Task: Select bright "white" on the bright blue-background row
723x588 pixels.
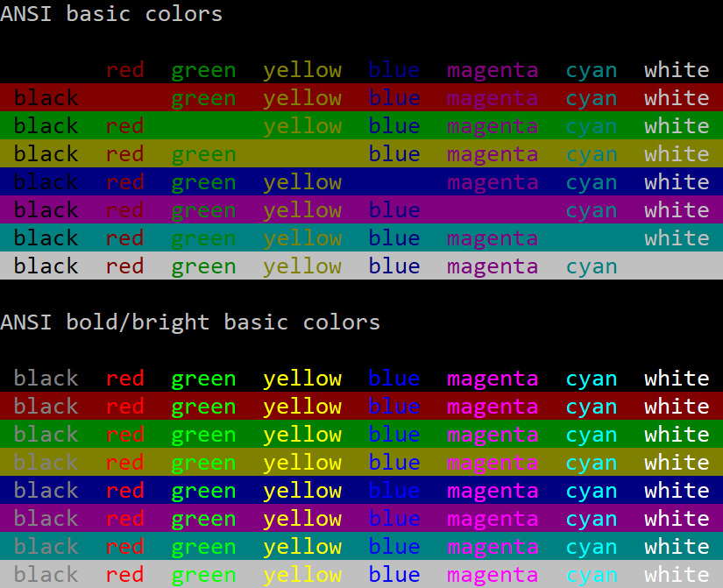Action: [x=677, y=491]
